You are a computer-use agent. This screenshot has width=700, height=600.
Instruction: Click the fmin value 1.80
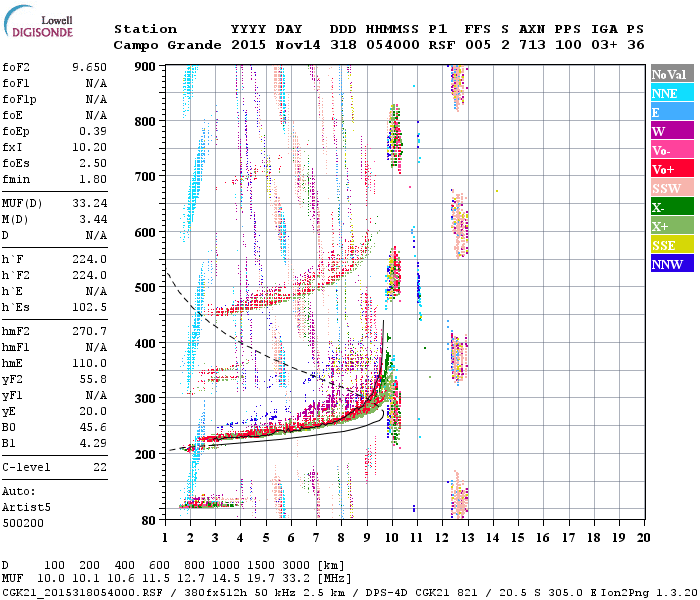[93, 179]
